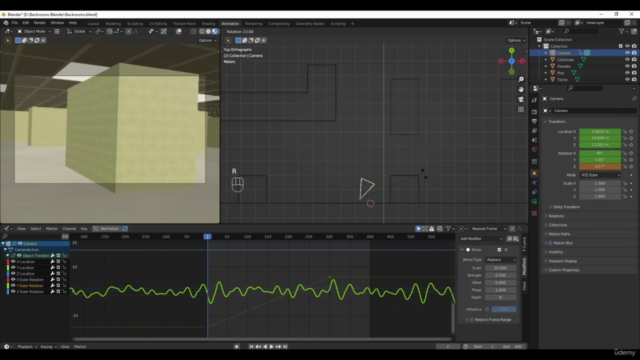Open the Object Constraints properties tab icon
640x360 pixels.
(x=534, y=192)
